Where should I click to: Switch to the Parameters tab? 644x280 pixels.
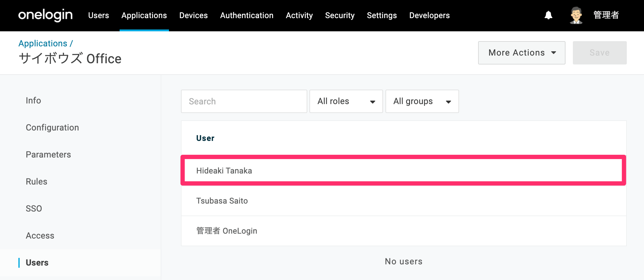[48, 154]
